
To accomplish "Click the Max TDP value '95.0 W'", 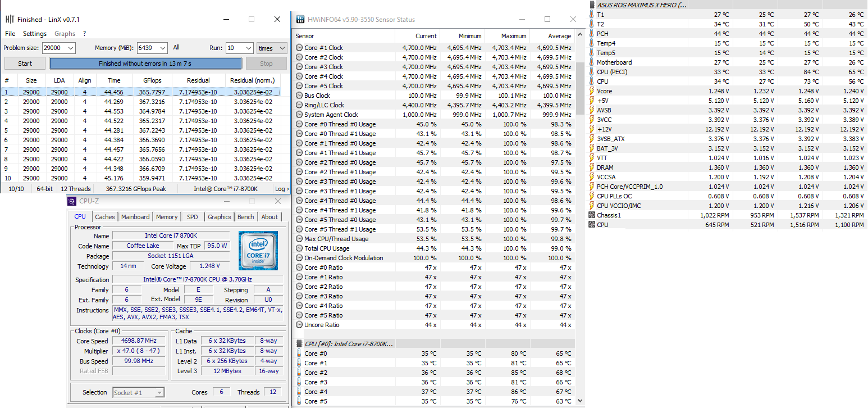I will [x=217, y=246].
